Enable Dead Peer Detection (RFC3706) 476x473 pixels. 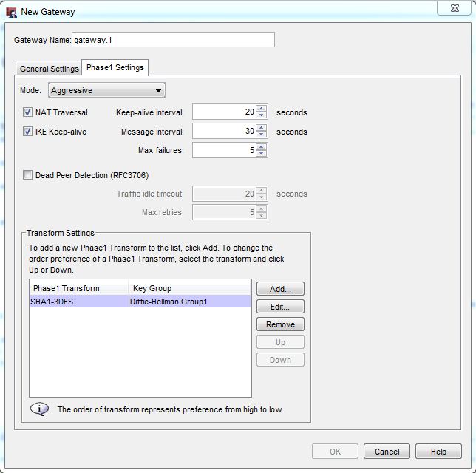pos(28,175)
